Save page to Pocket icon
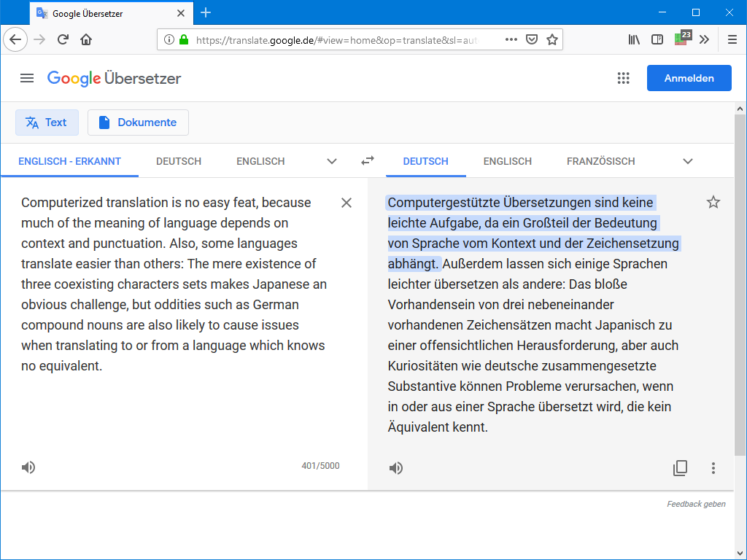The image size is (747, 560). coord(532,39)
